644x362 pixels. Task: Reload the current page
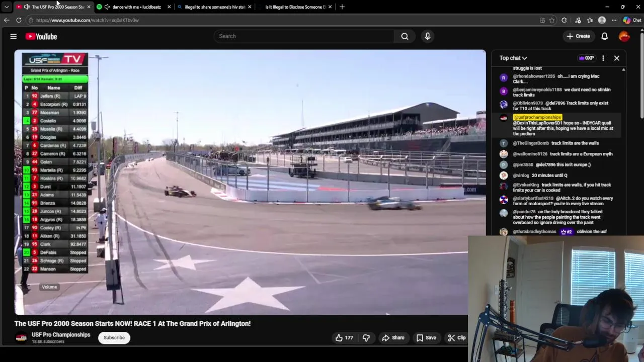coord(19,20)
